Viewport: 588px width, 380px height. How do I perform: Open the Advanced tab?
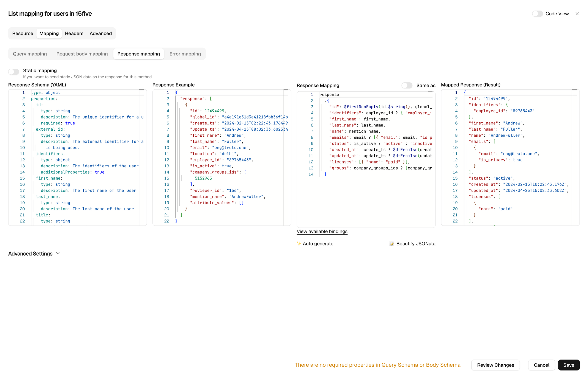pyautogui.click(x=101, y=33)
